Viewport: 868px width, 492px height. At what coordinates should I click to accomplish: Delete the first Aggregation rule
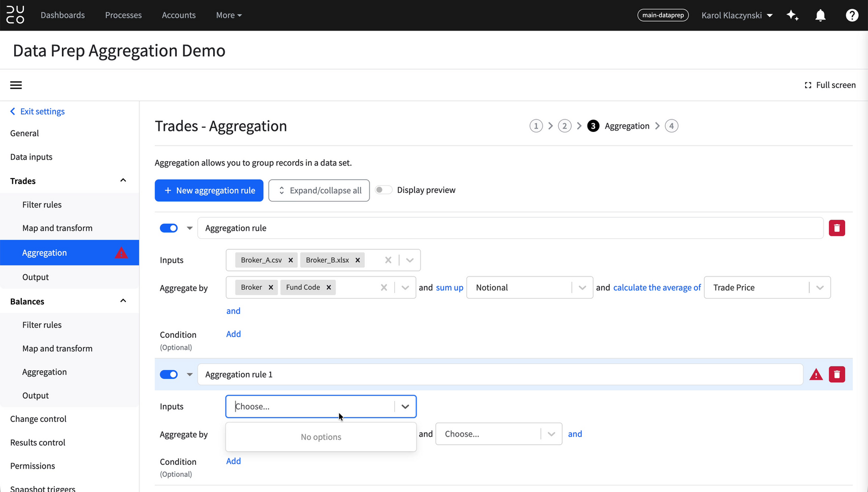pyautogui.click(x=837, y=228)
